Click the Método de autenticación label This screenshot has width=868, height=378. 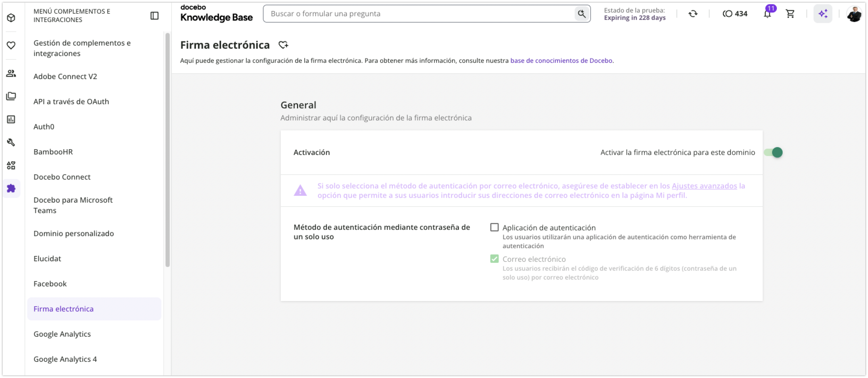click(x=382, y=232)
